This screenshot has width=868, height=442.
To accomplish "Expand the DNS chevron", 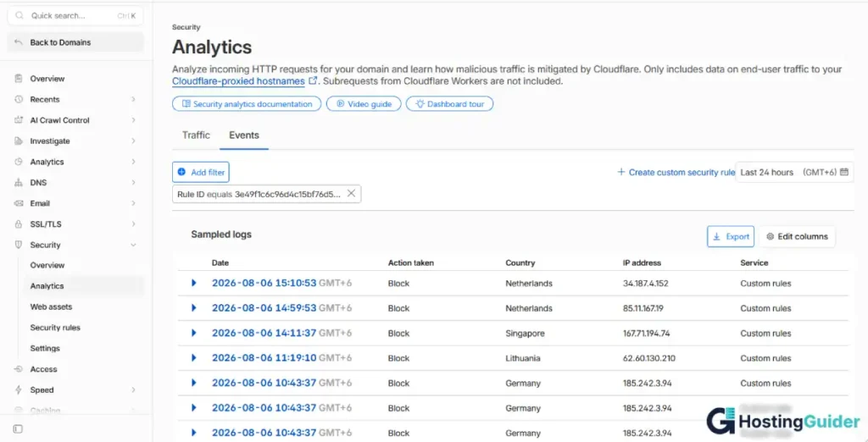I will point(133,183).
